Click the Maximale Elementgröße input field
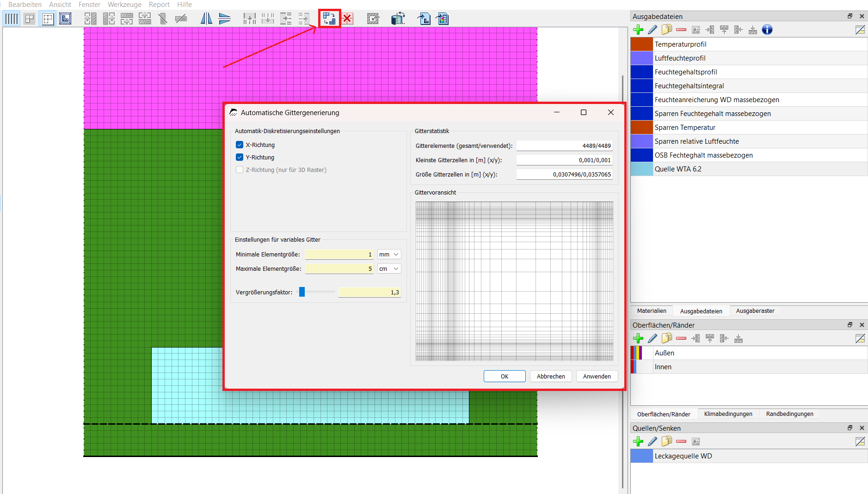Screen dimensions: 868x494 (x=339, y=268)
